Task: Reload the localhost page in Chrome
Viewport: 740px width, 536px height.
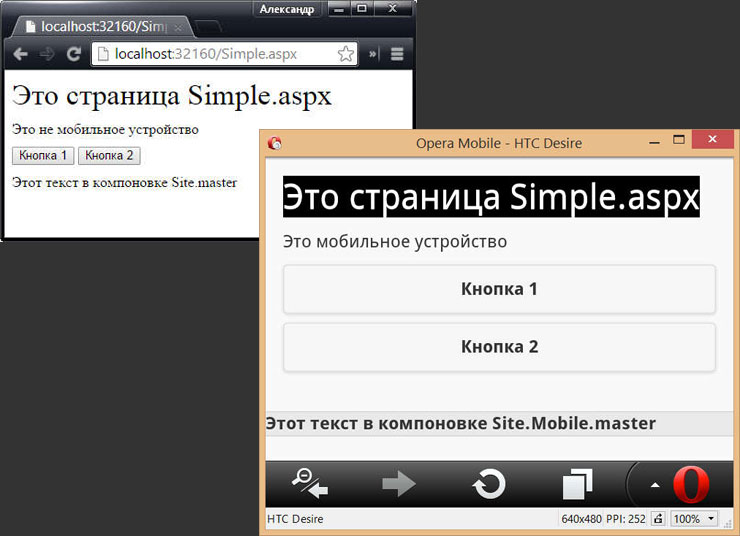Action: pyautogui.click(x=74, y=54)
